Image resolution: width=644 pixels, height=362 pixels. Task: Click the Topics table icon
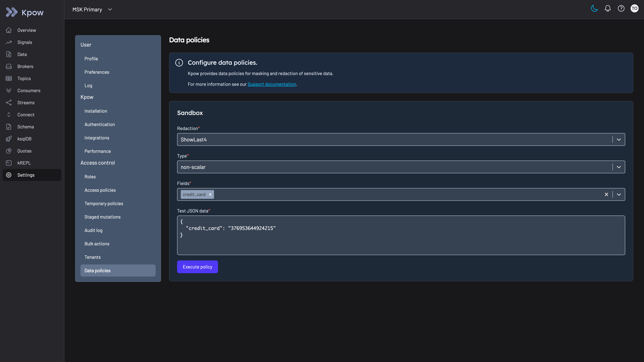pyautogui.click(x=9, y=78)
